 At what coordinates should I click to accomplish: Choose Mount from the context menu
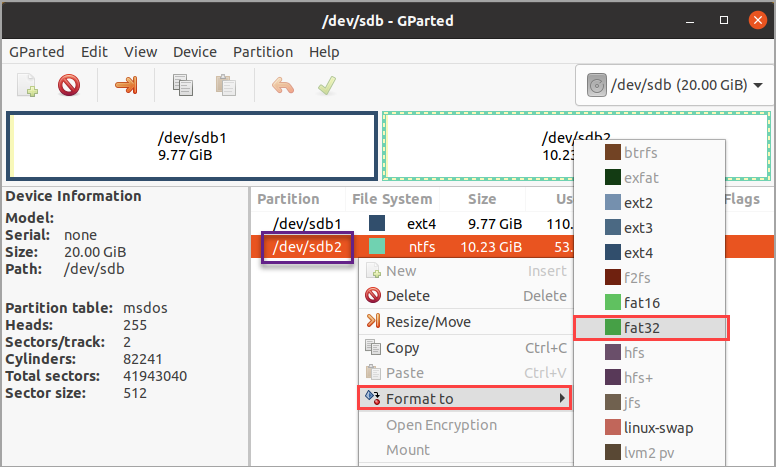[466, 450]
